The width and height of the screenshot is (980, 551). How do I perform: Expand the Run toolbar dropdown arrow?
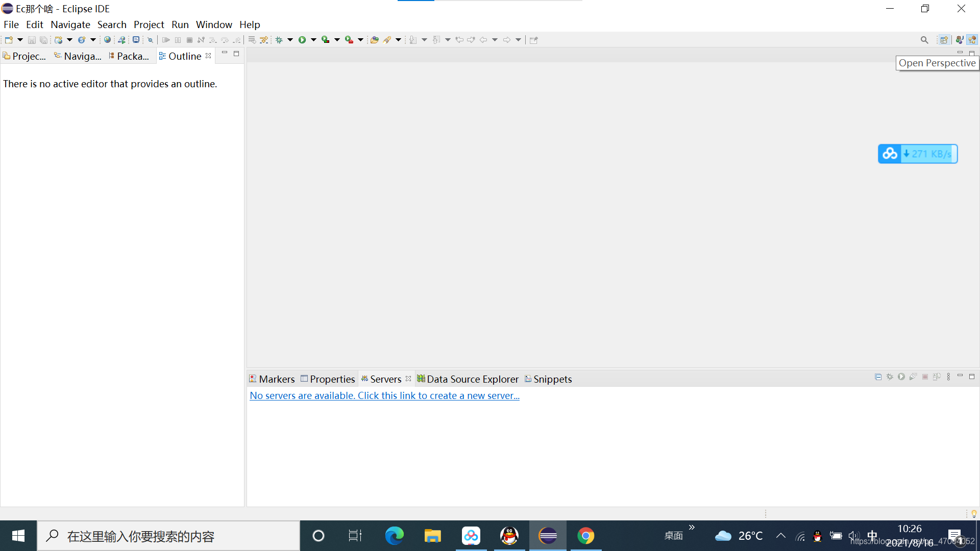(312, 40)
